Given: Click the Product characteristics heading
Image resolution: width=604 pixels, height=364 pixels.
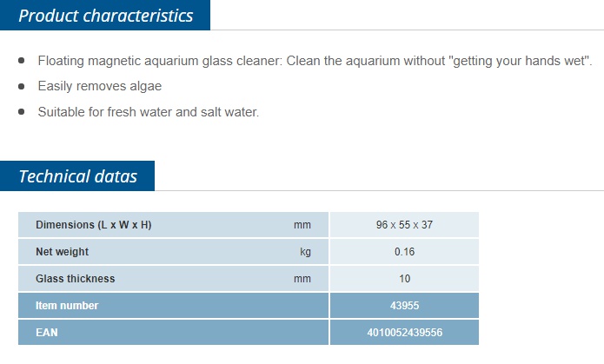Looking at the screenshot, I should point(105,16).
